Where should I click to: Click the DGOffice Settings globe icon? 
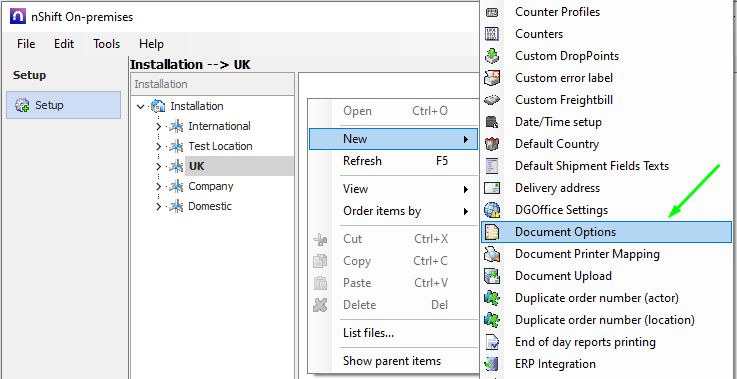pos(492,210)
